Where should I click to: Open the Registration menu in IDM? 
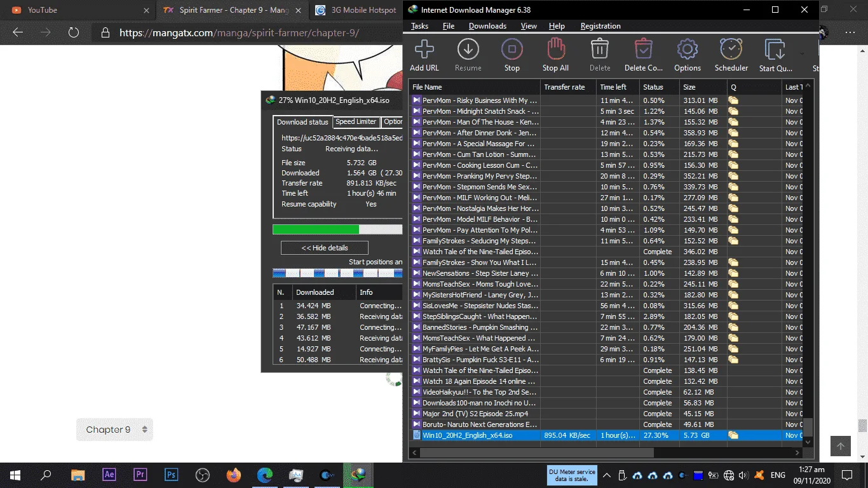tap(600, 26)
